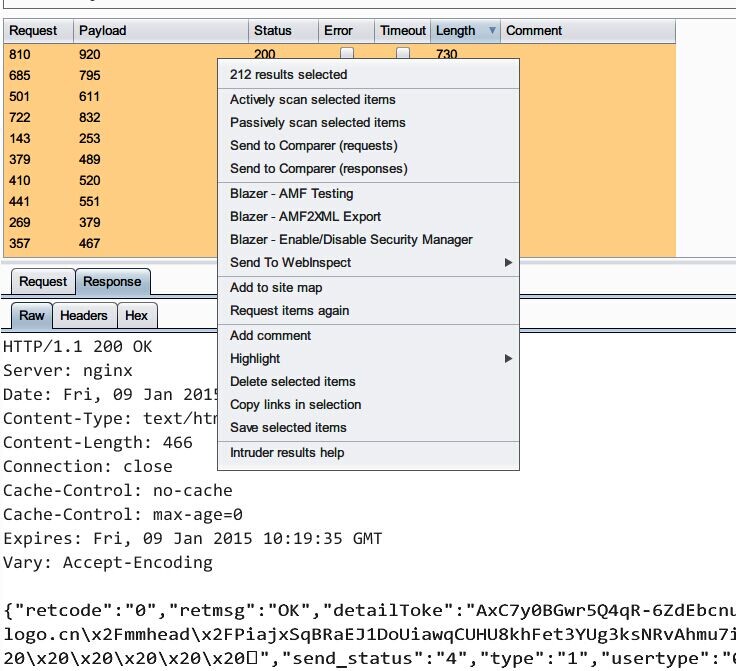Send to Comparer (requests)
Image resolution: width=736 pixels, height=671 pixels.
tap(314, 146)
